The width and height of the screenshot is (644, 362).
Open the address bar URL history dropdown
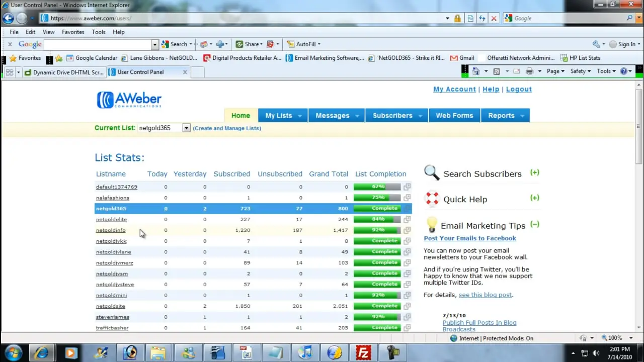coord(447,18)
